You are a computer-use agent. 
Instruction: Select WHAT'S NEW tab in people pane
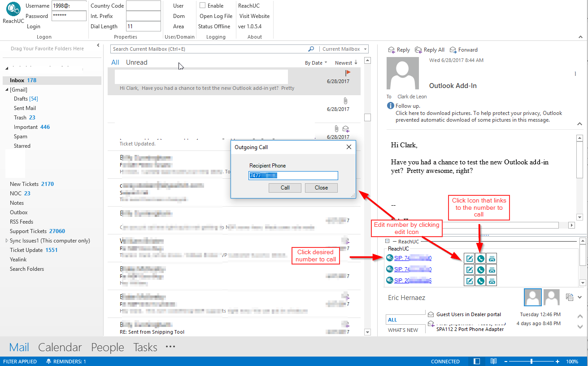pos(403,330)
